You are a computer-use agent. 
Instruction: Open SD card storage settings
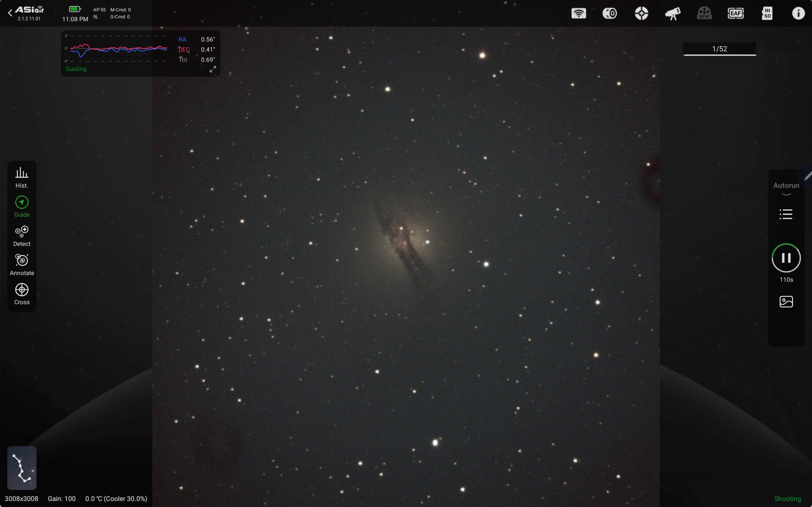[x=767, y=13]
